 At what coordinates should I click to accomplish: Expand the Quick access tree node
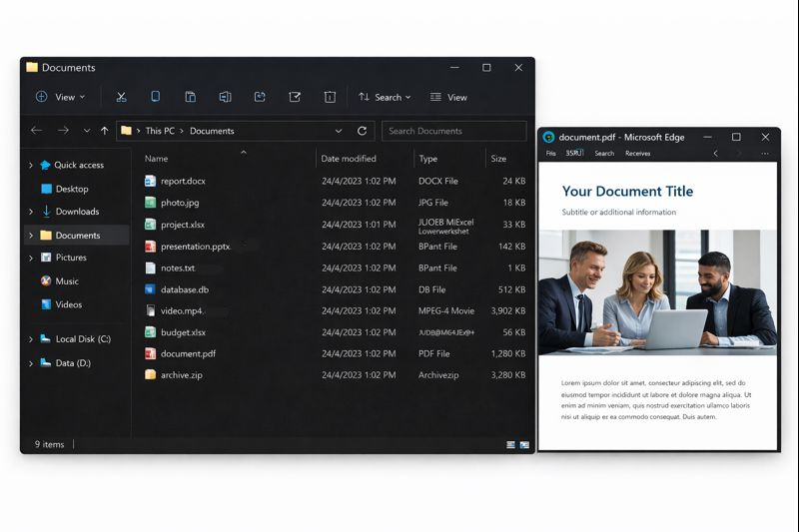tap(31, 166)
